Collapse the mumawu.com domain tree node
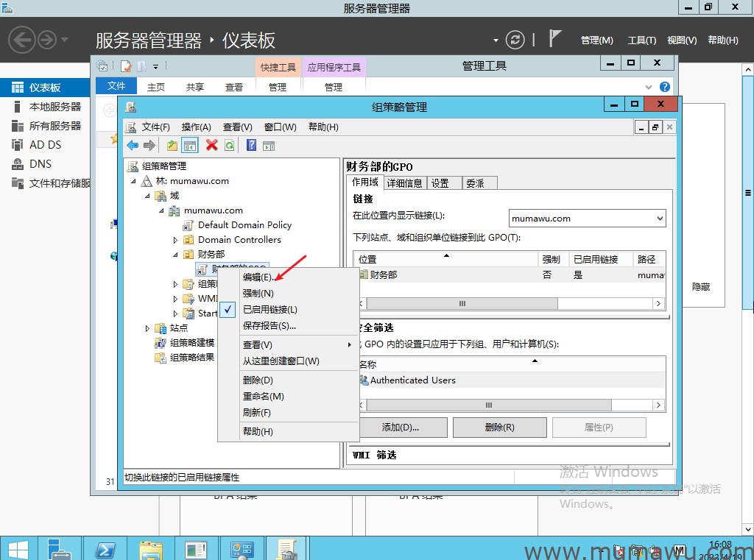Viewport: 754px width, 560px height. tap(160, 210)
